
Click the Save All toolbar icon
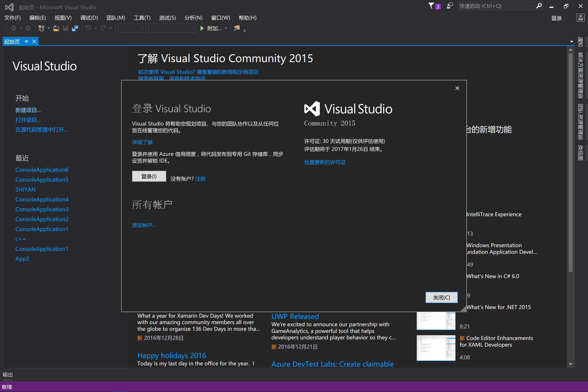(x=75, y=28)
